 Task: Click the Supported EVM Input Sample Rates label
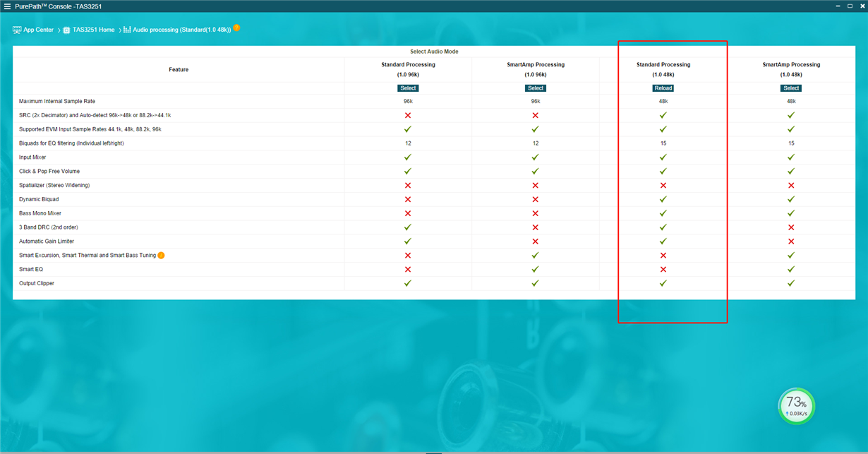pyautogui.click(x=90, y=129)
